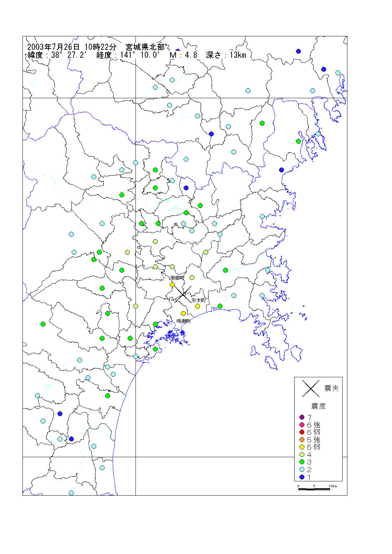Select the light green intensity 4 legend dot
This screenshot has height=554, width=392.
pyautogui.click(x=302, y=455)
